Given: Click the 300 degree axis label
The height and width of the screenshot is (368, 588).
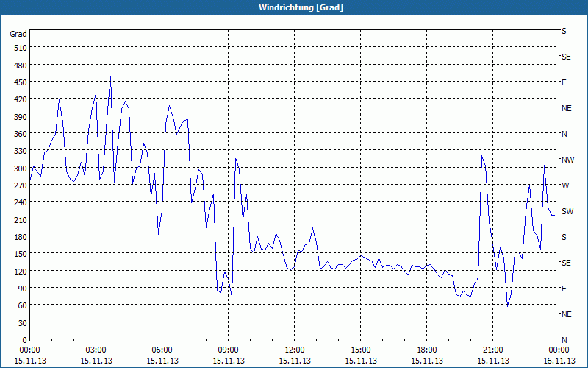Looking at the screenshot, I should tap(21, 169).
